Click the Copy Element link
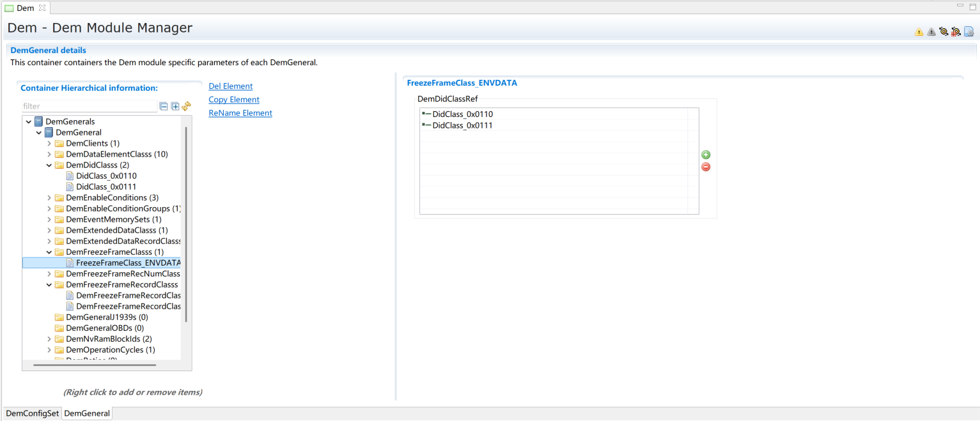This screenshot has height=421, width=980. point(234,100)
